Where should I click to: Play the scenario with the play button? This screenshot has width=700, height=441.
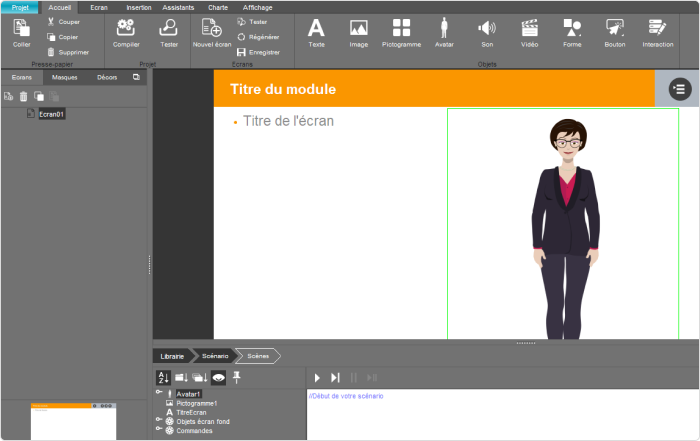(x=317, y=378)
